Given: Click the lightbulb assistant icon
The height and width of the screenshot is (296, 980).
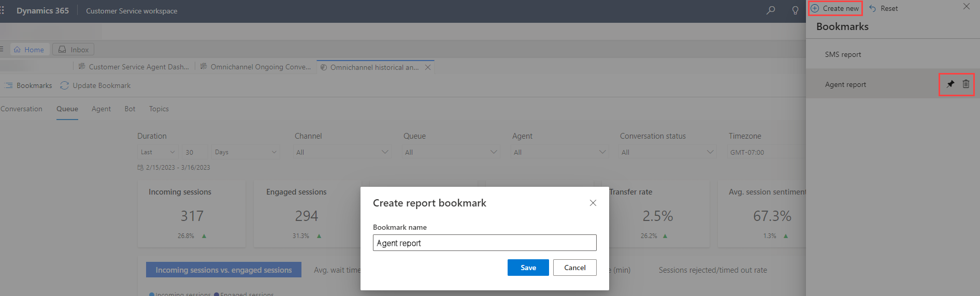Looking at the screenshot, I should point(795,10).
